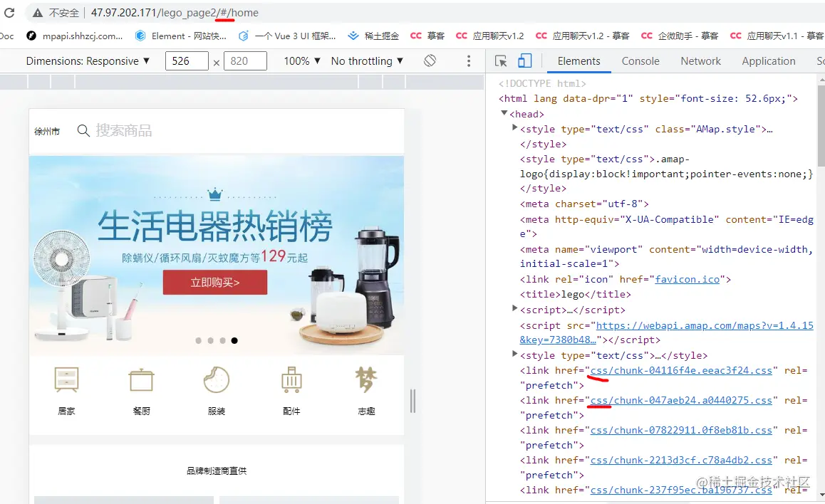Click the 徐州市 city selector
Screen dimensions: 825x504
(47, 132)
